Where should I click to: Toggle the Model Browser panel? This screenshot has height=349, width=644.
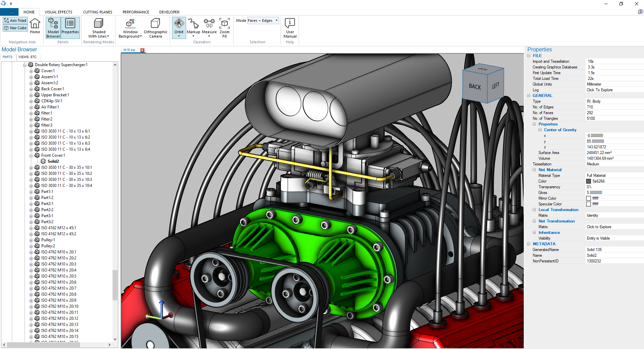(53, 28)
